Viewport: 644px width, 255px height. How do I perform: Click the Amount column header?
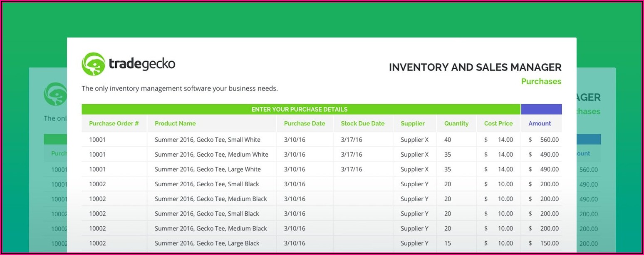click(x=540, y=123)
